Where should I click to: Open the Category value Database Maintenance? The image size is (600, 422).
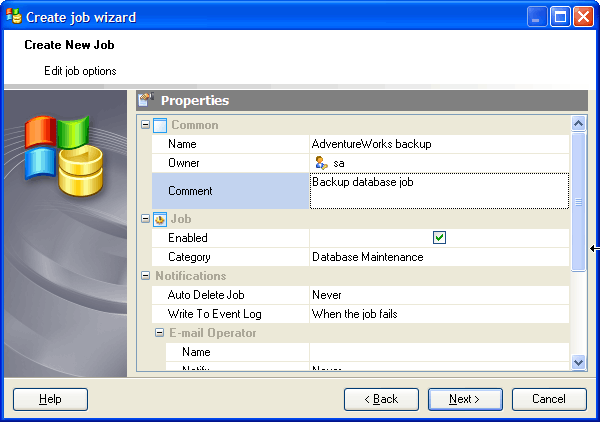[x=439, y=257]
